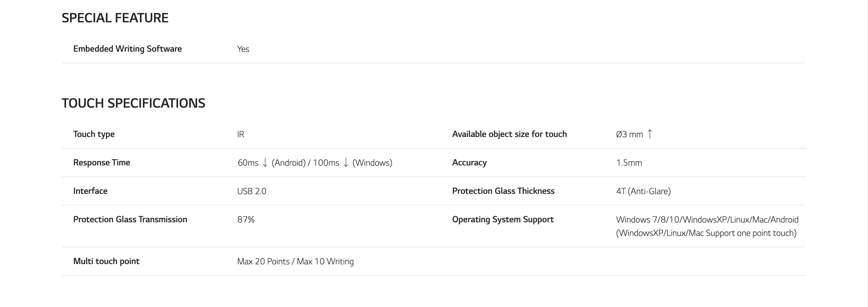The height and width of the screenshot is (307, 868).
Task: Select the IR touch type value
Action: coord(240,135)
